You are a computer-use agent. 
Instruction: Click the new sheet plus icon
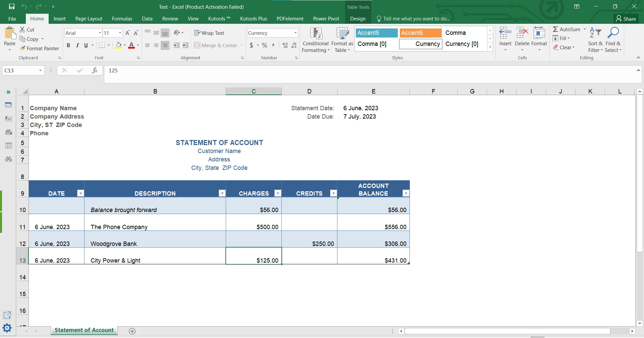click(132, 331)
